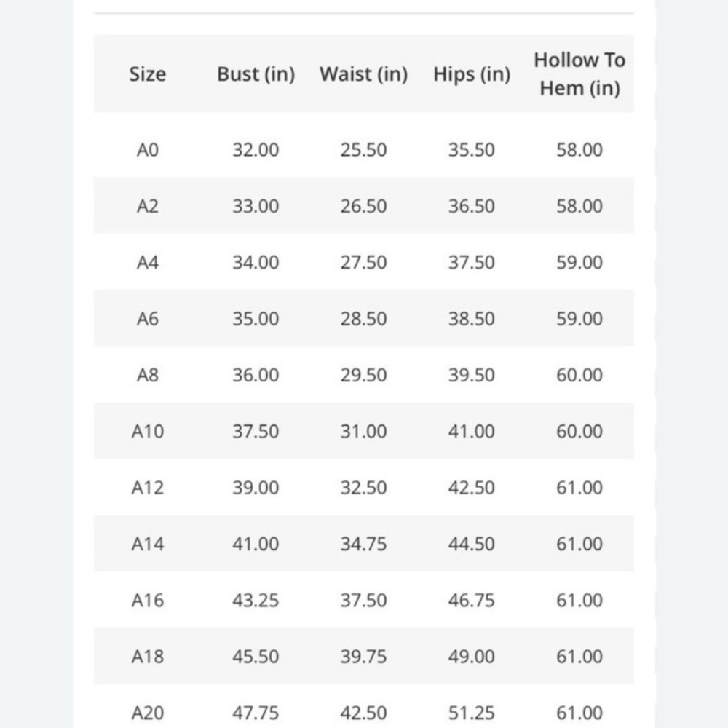
Task: Select the A16 size row label
Action: 148,601
